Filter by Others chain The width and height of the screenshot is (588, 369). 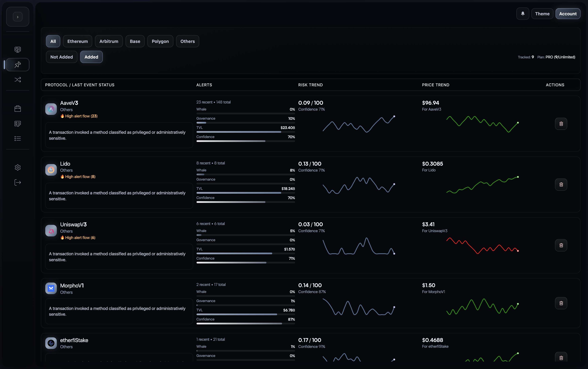[187, 41]
